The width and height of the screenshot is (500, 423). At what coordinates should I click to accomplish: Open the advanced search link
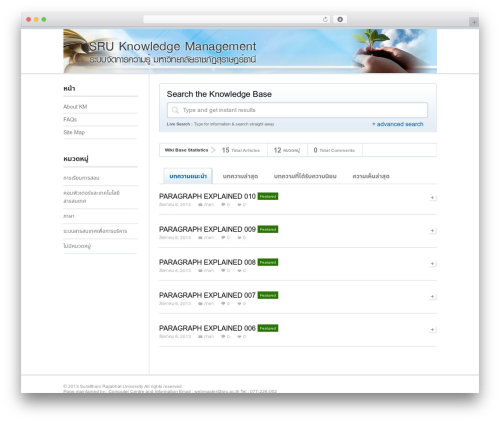398,124
